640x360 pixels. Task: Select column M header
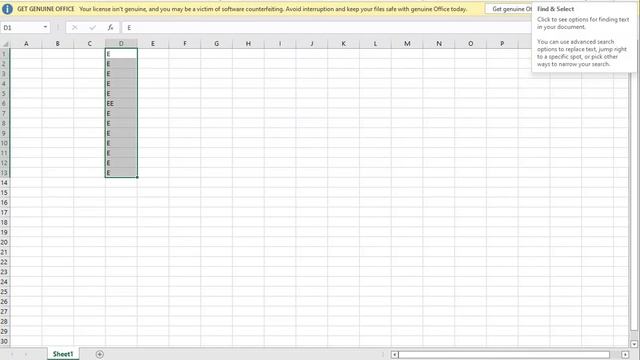point(407,44)
